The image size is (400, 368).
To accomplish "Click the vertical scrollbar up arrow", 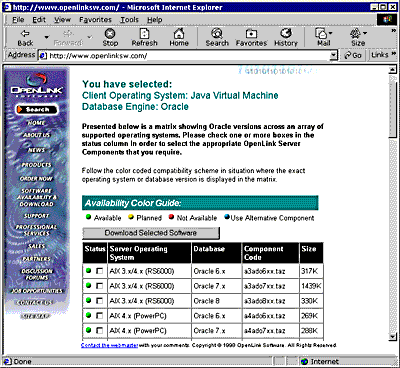I will pyautogui.click(x=393, y=69).
